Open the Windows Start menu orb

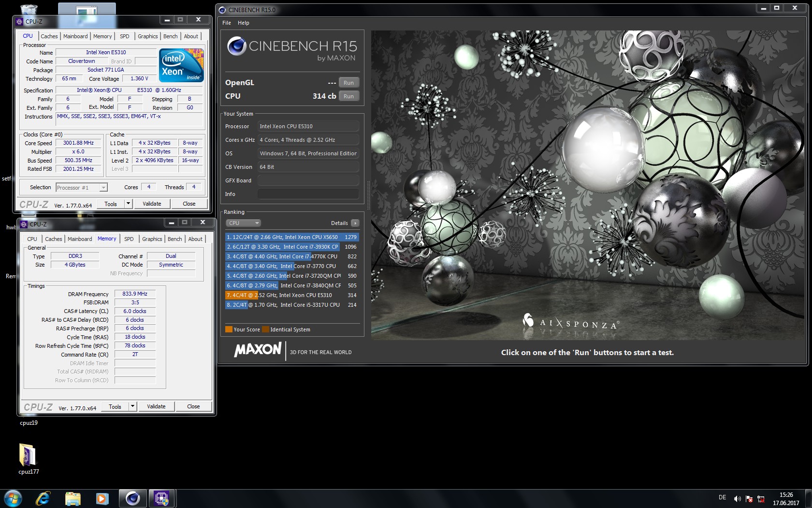point(13,498)
